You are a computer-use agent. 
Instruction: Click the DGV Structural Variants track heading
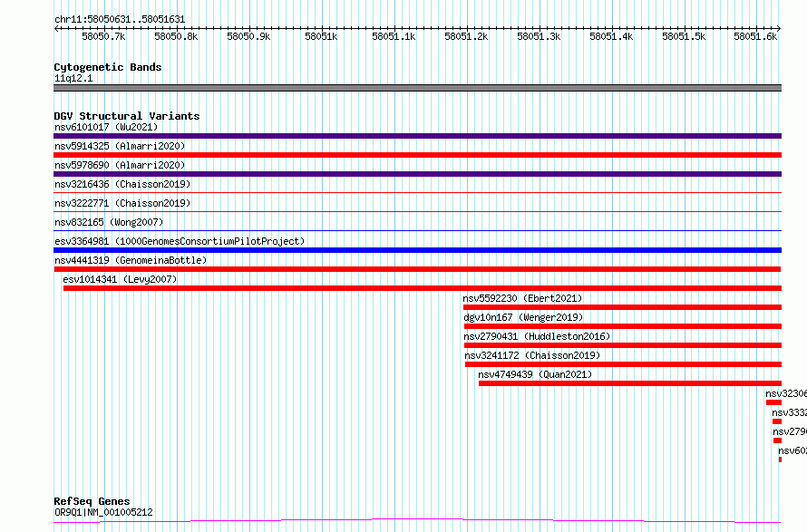(127, 116)
